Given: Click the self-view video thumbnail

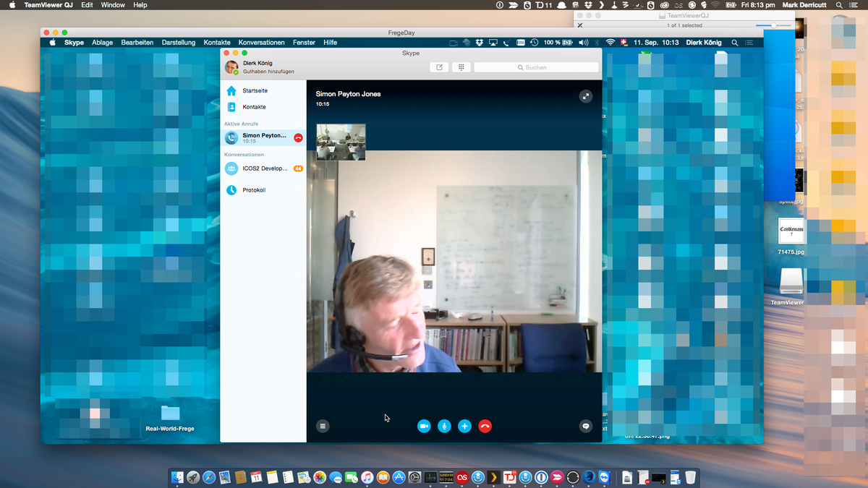Looking at the screenshot, I should click(341, 142).
